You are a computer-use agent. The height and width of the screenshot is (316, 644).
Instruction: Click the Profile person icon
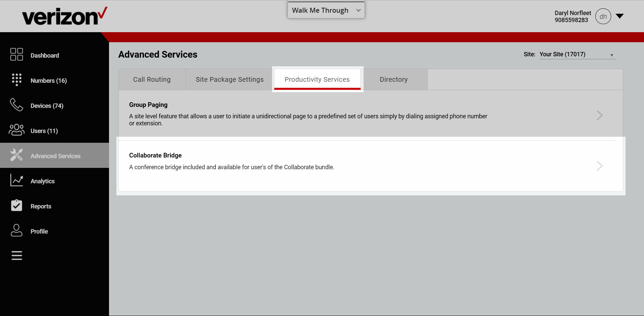click(16, 230)
